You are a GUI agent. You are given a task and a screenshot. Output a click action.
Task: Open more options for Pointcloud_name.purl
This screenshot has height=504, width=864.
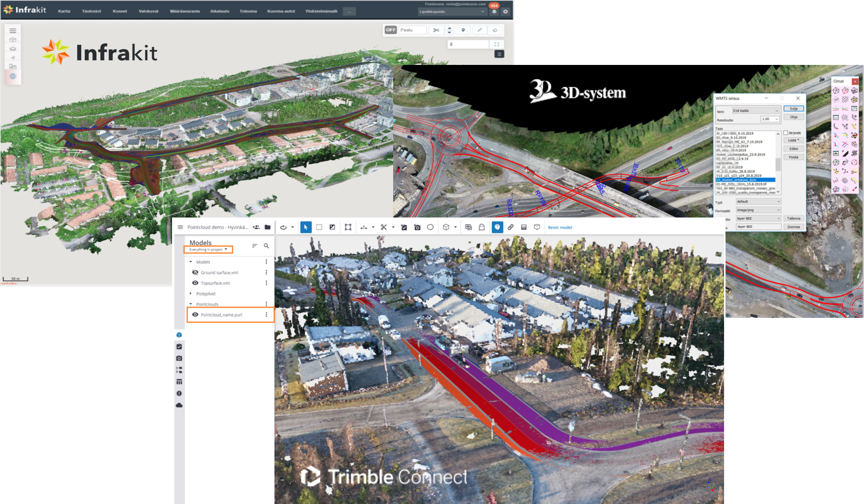pos(267,315)
